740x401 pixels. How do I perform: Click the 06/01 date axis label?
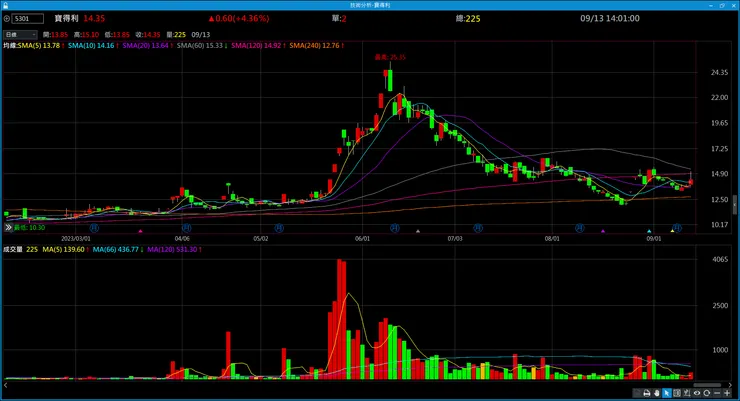(x=362, y=239)
